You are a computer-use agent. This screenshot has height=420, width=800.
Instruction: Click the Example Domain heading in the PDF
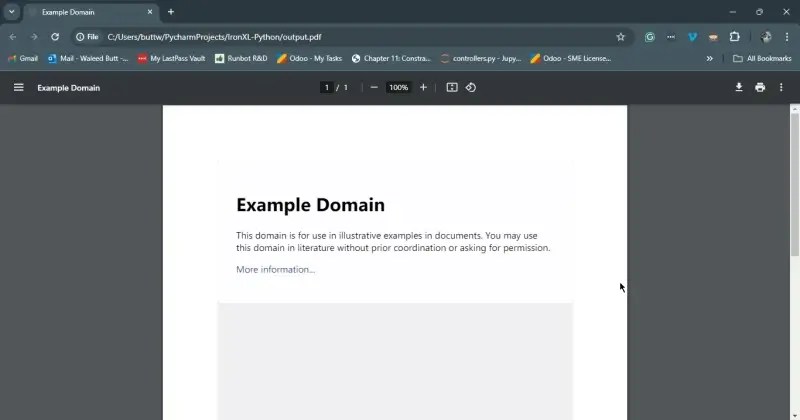310,205
